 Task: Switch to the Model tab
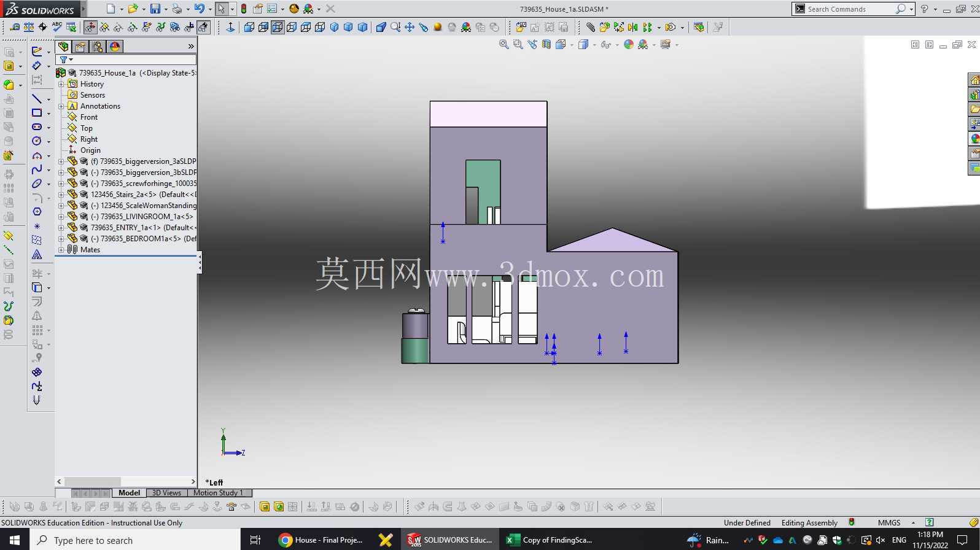(129, 493)
